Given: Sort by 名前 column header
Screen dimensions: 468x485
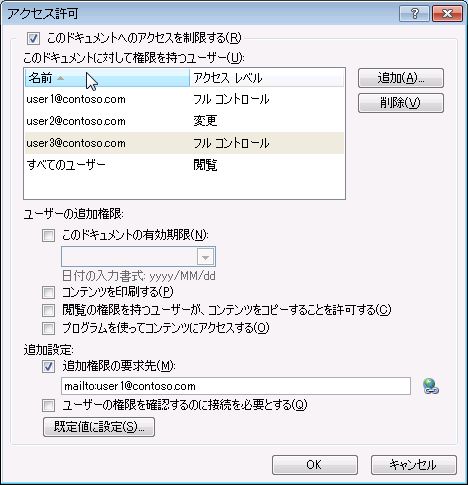Looking at the screenshot, I should click(x=107, y=78).
